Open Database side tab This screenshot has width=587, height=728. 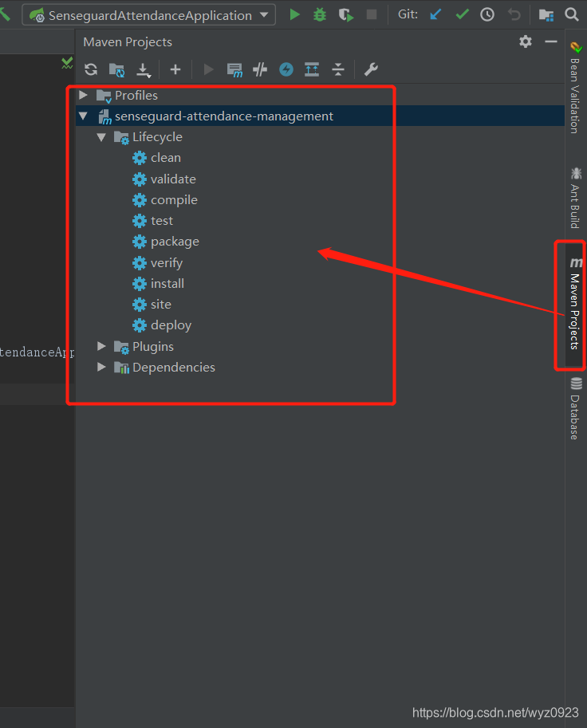[575, 408]
